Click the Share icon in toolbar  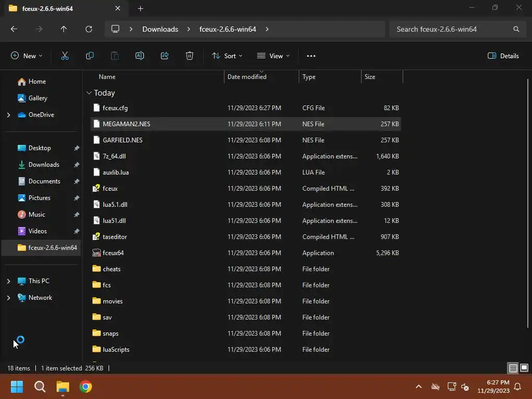tap(165, 56)
